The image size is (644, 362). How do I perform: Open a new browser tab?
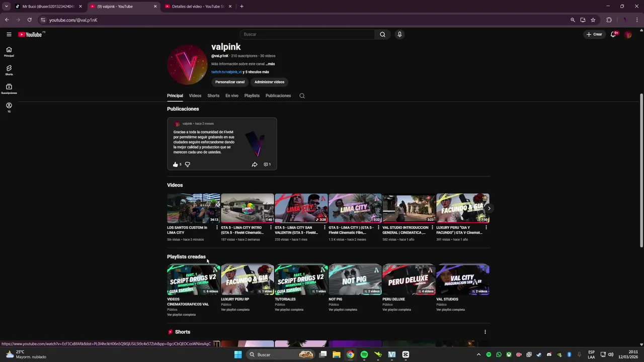tap(242, 7)
